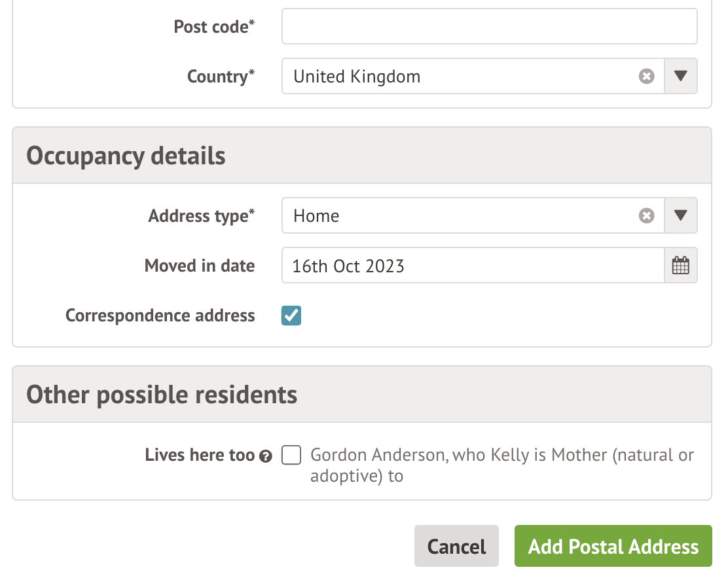Click Cancel to discard the address
Viewport: 728px width, 576px height.
click(456, 547)
